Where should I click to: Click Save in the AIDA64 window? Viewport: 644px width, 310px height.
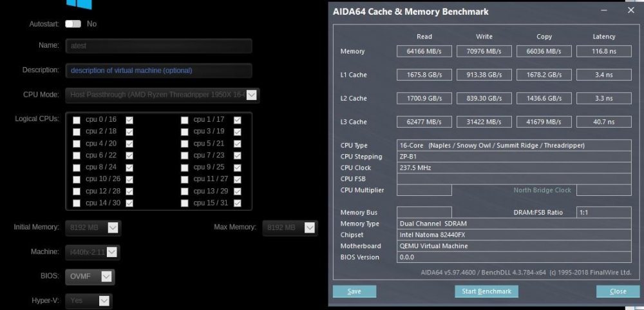[x=354, y=291]
